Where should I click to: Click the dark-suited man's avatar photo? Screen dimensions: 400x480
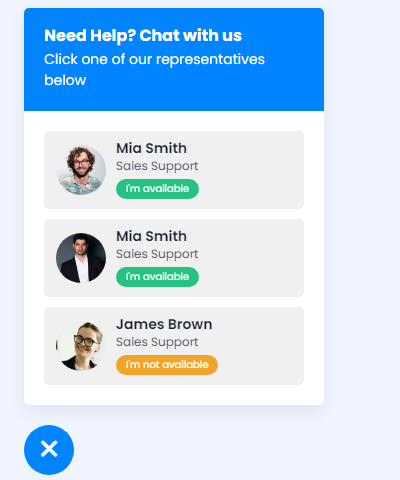click(x=81, y=258)
